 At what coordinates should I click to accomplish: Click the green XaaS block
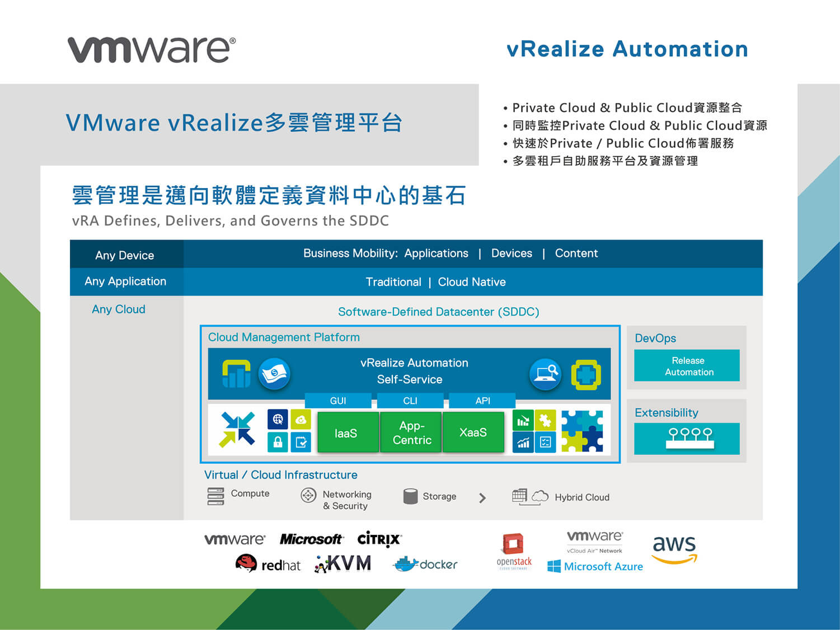[473, 432]
